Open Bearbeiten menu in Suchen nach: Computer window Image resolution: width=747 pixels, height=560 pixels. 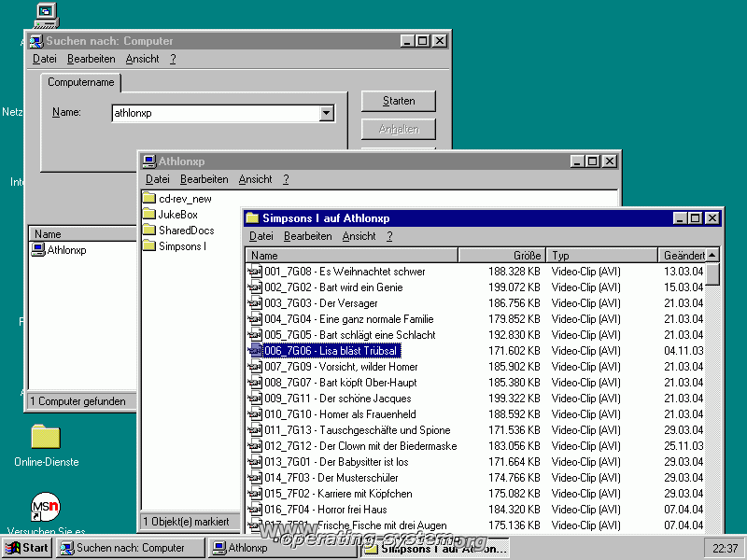pos(91,59)
